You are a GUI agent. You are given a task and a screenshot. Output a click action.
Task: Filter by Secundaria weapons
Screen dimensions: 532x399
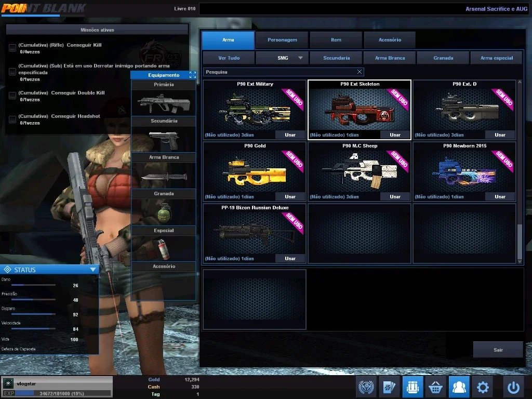(336, 58)
